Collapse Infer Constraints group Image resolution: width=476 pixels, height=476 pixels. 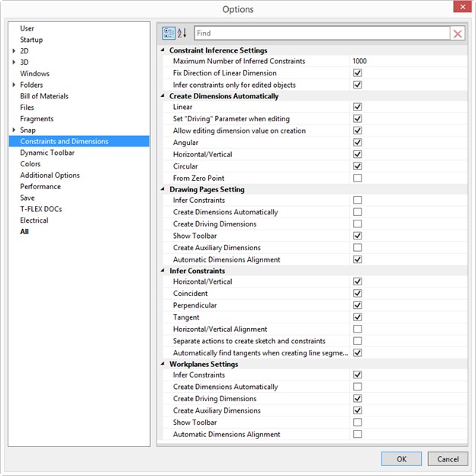point(162,271)
